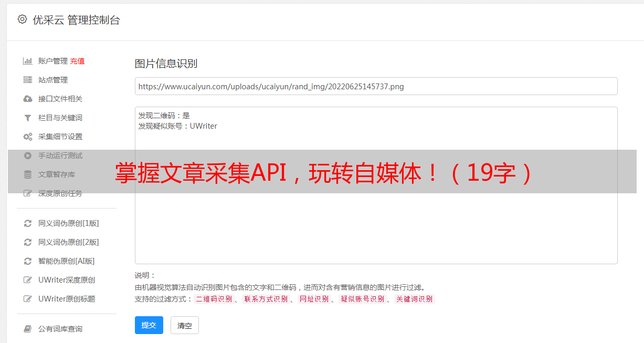Click the blue 提交 button
Image resolution: width=644 pixels, height=343 pixels.
pos(149,325)
